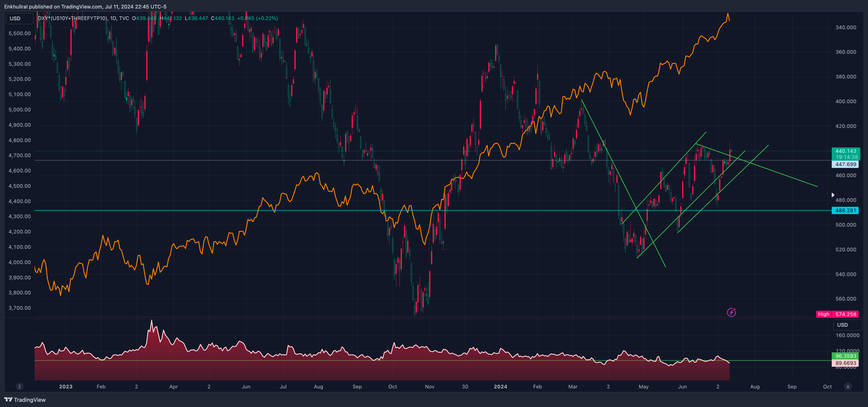Viewport: 868px width, 407px height.
Task: Click the 1D timeframe text in the chart legend
Action: tap(113, 18)
